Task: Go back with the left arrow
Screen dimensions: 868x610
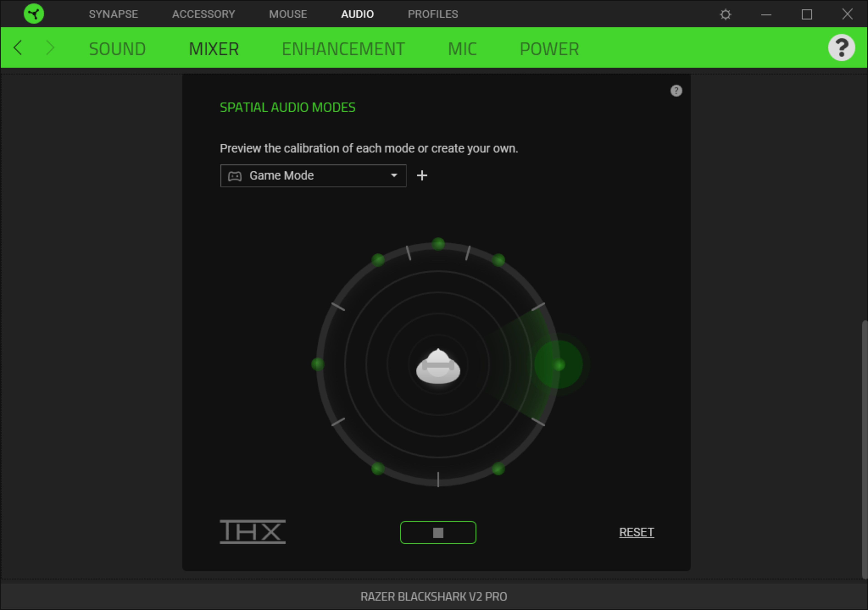Action: (18, 48)
